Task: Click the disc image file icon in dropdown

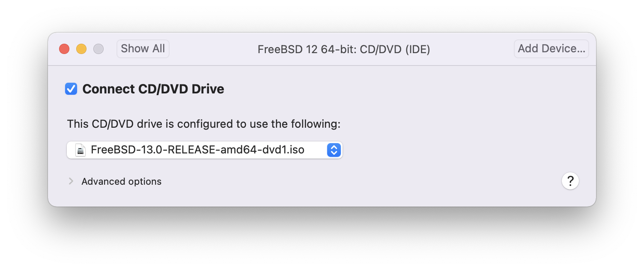Action: click(80, 150)
